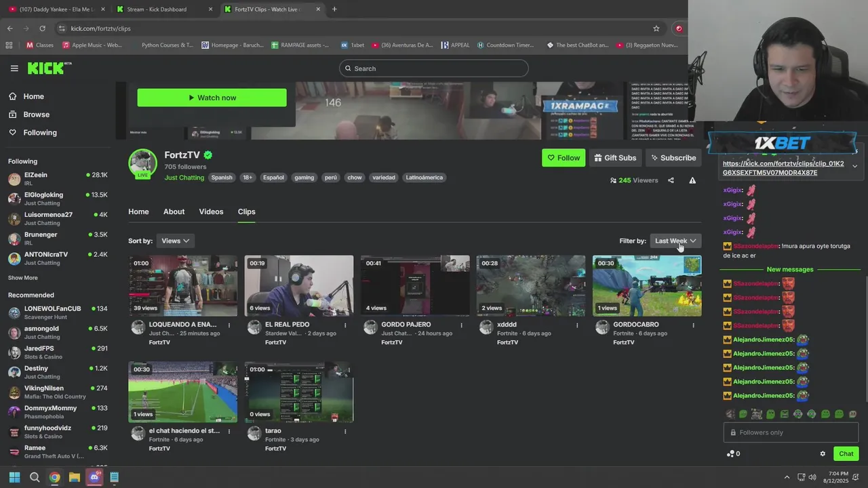Open Windows Start menu

pos(14,477)
